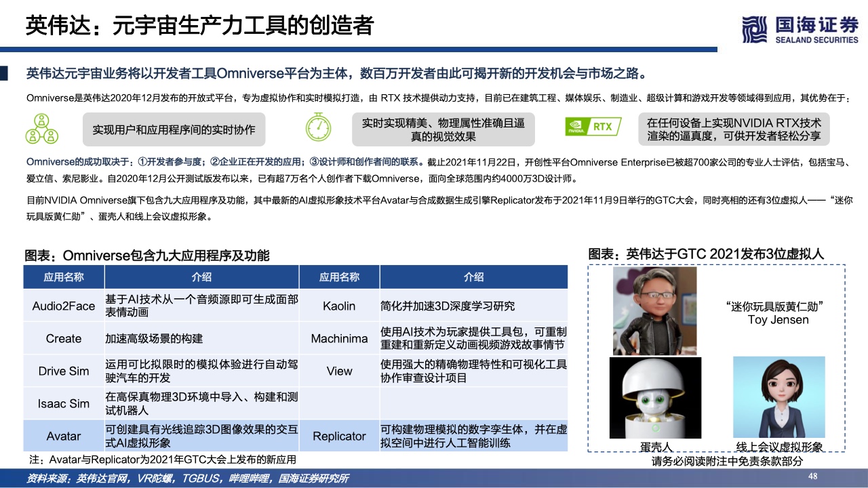
Task: Click the Machinima table cell
Action: [x=339, y=338]
